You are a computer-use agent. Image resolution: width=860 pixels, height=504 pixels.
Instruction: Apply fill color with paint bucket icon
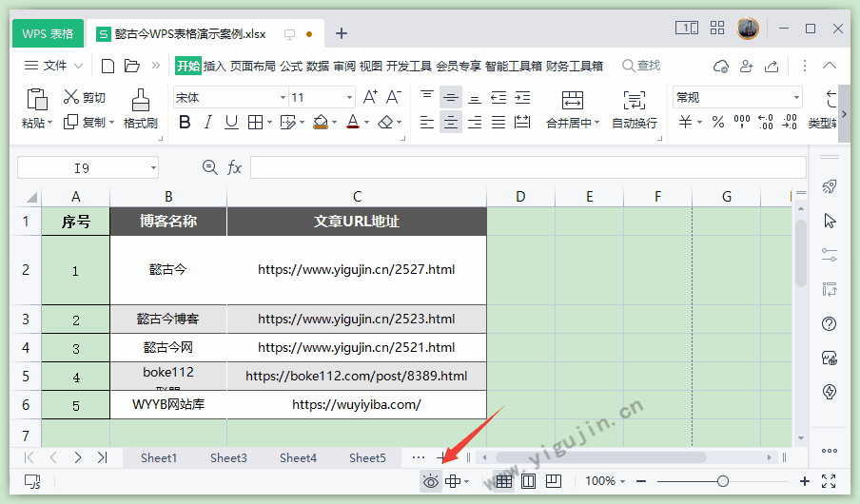coord(321,122)
